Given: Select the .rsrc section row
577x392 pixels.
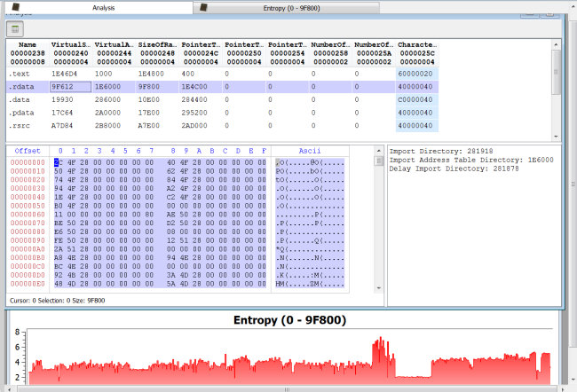Looking at the screenshot, I should pos(223,125).
